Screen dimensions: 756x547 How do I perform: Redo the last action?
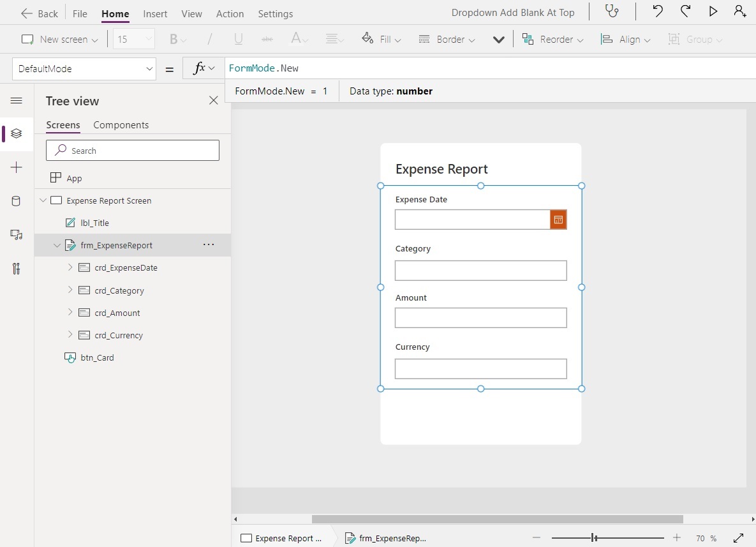pyautogui.click(x=685, y=11)
